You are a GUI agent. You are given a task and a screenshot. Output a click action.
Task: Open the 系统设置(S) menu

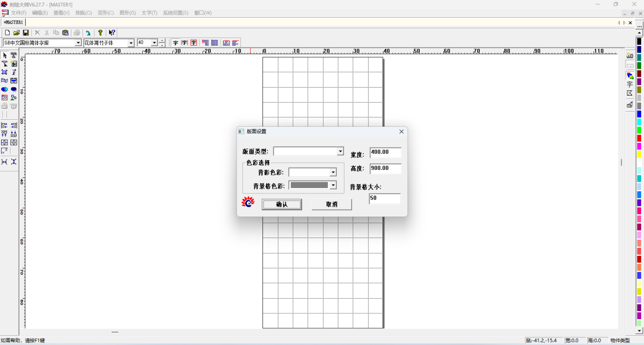click(x=175, y=12)
